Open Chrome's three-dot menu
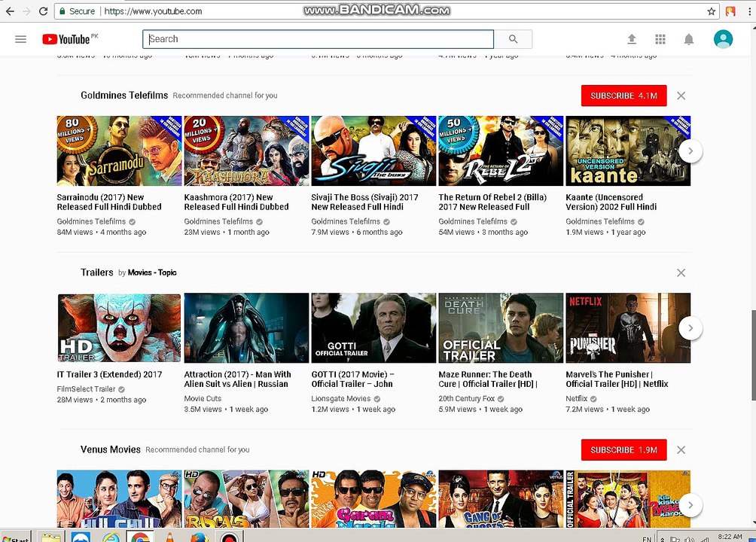The height and width of the screenshot is (542, 756). 750,11
